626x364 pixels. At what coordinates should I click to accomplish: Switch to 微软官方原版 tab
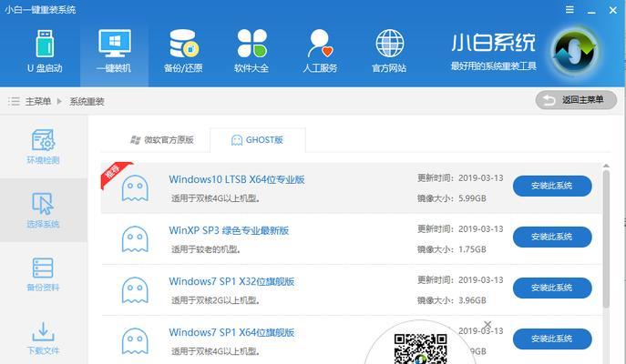click(x=162, y=140)
